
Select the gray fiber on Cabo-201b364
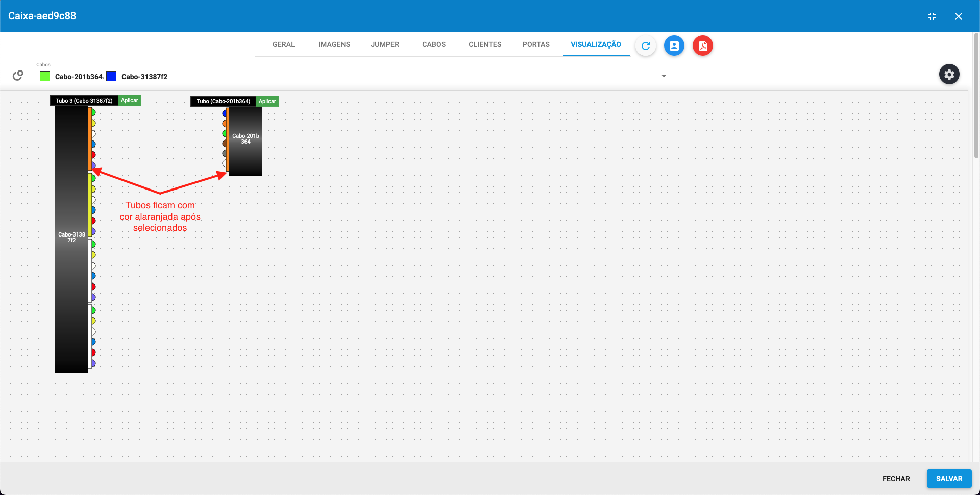point(224,153)
